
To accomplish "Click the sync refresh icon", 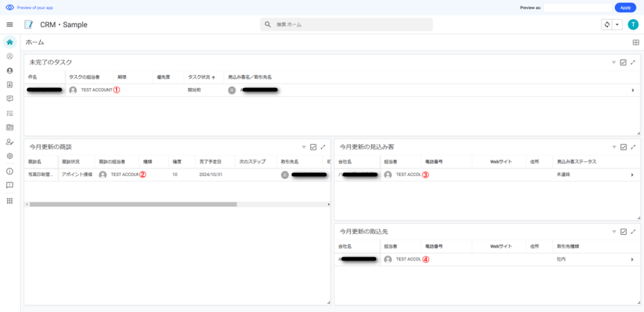I will [607, 25].
